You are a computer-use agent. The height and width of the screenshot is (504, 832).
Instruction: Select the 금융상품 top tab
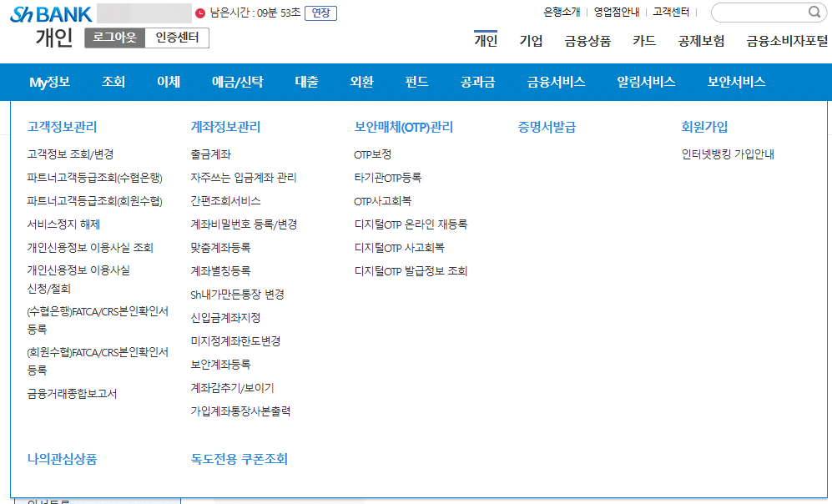coord(587,41)
